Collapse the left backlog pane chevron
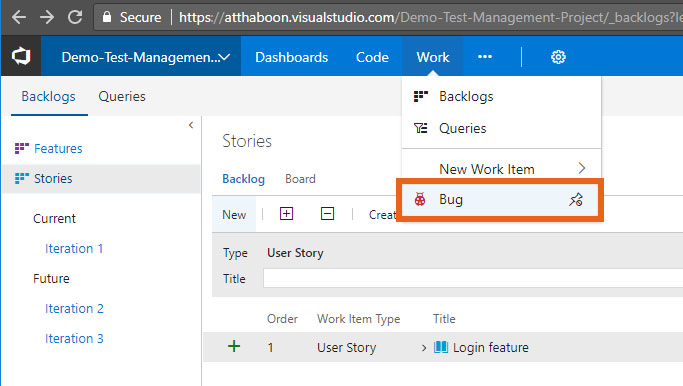 point(191,125)
